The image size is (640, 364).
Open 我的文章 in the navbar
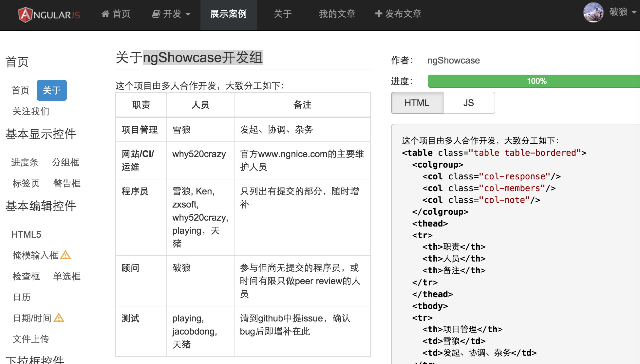(337, 14)
